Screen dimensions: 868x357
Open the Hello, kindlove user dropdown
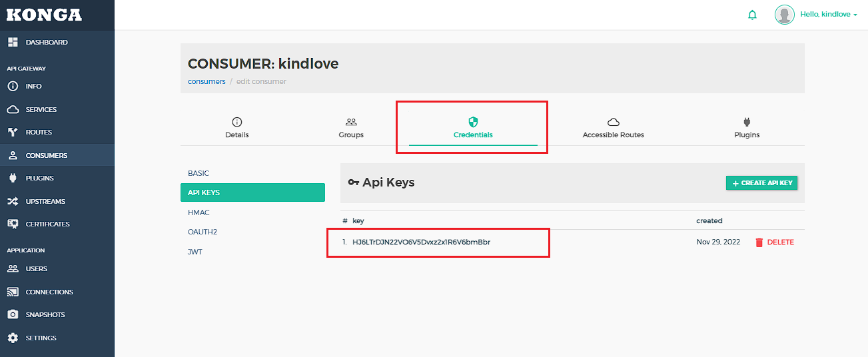point(829,14)
